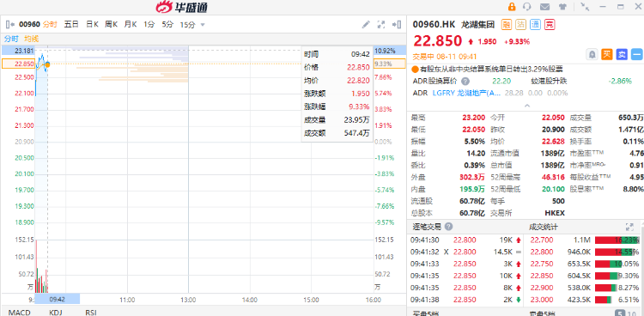Set price alert with bell icon

tap(592, 54)
